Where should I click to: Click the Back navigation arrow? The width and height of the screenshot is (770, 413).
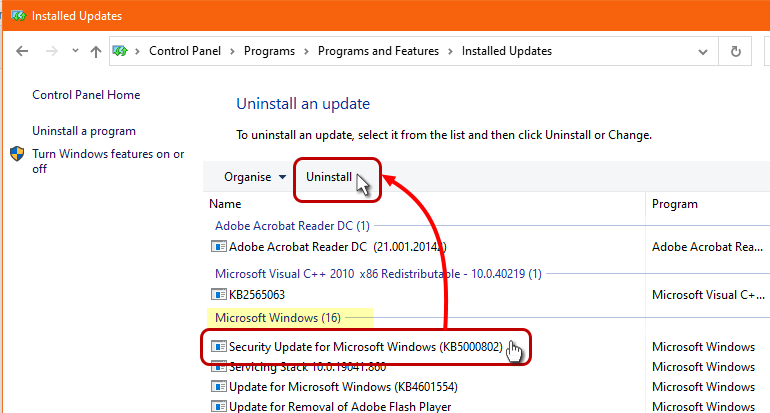(22, 51)
